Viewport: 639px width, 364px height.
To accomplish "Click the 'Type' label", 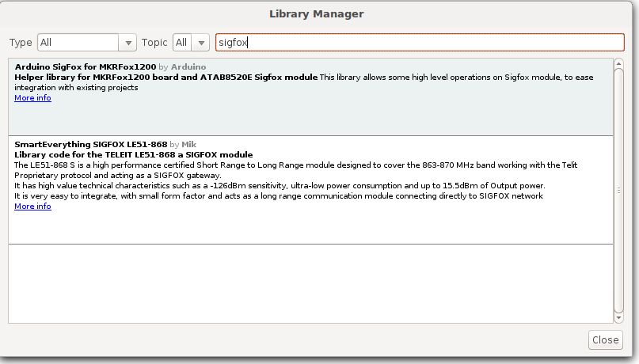I will click(x=21, y=43).
